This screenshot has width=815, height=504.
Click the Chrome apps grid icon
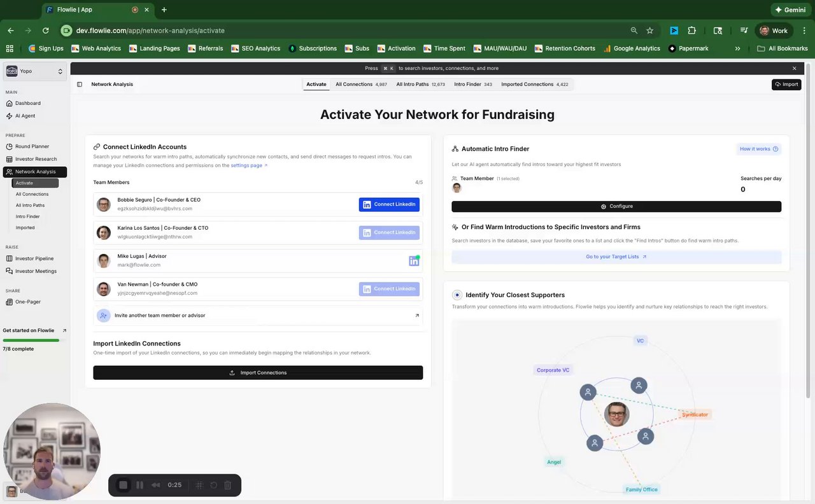coord(10,48)
